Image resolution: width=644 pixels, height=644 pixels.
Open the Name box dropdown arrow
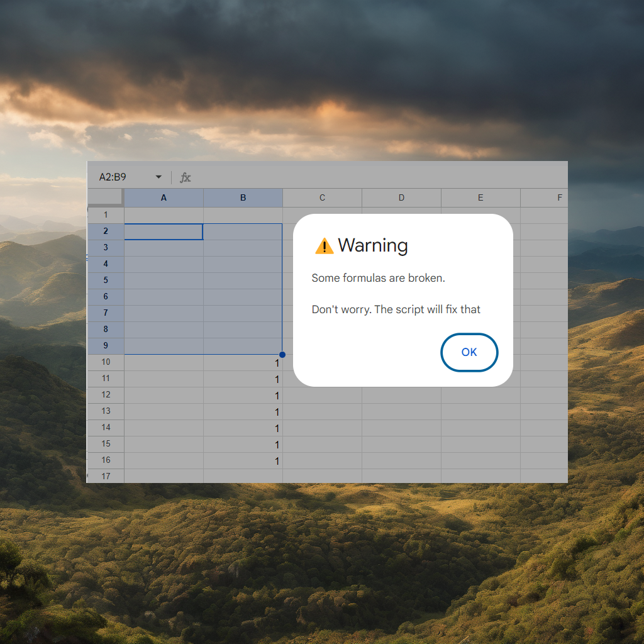pos(158,177)
